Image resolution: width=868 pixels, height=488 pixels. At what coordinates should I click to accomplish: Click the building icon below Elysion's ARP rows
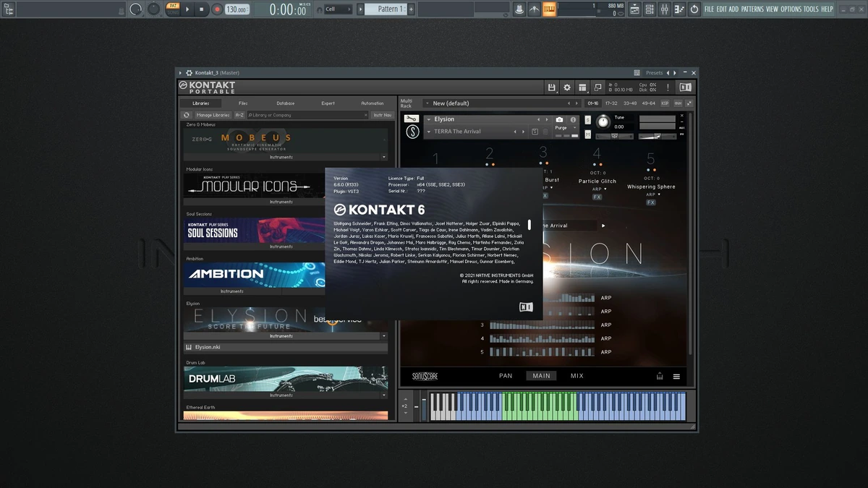click(660, 376)
